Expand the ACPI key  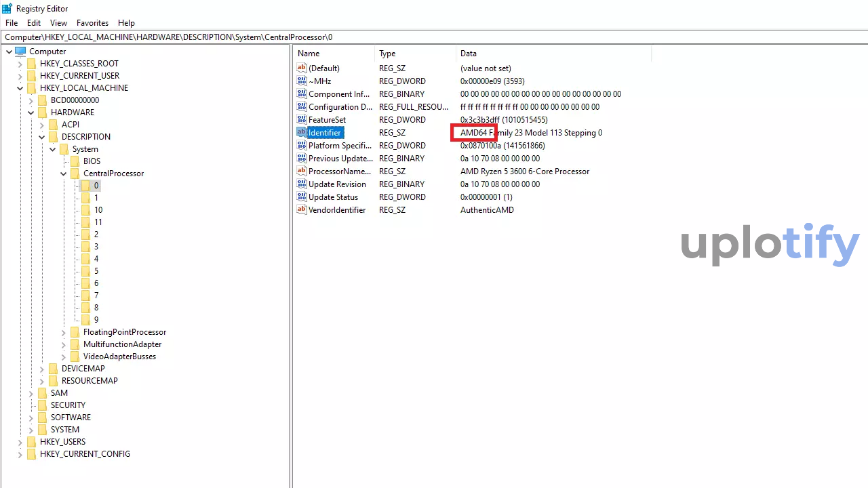[x=41, y=125]
